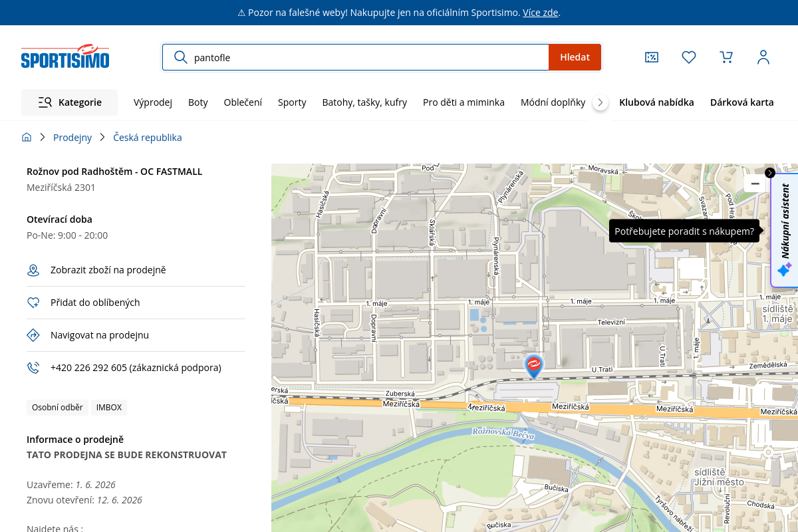The width and height of the screenshot is (798, 532).
Task: Open the user account icon
Action: coord(763,57)
